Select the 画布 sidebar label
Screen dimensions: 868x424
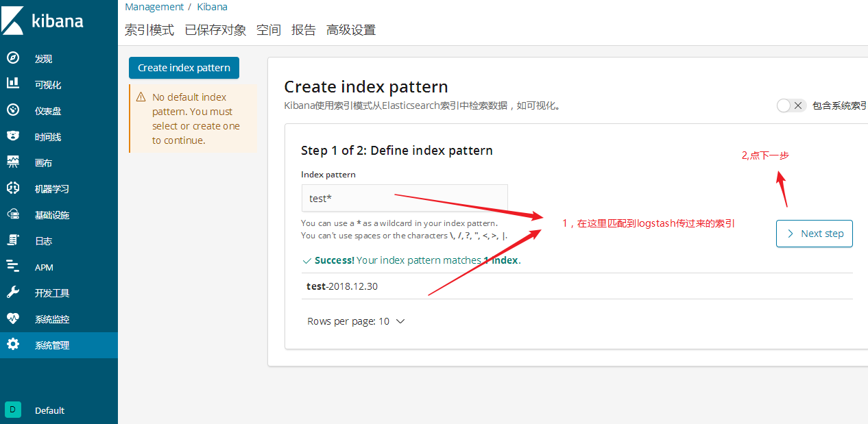(43, 163)
